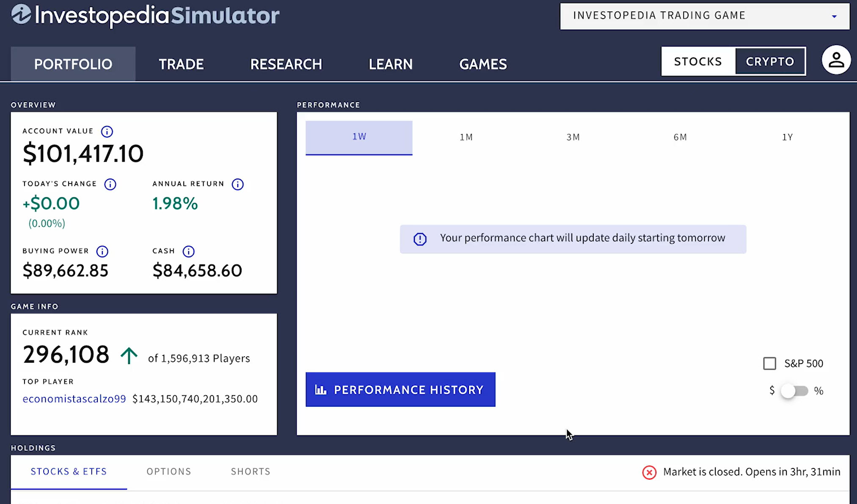The width and height of the screenshot is (857, 504).
Task: Select the 1M performance period tab
Action: [x=466, y=137]
